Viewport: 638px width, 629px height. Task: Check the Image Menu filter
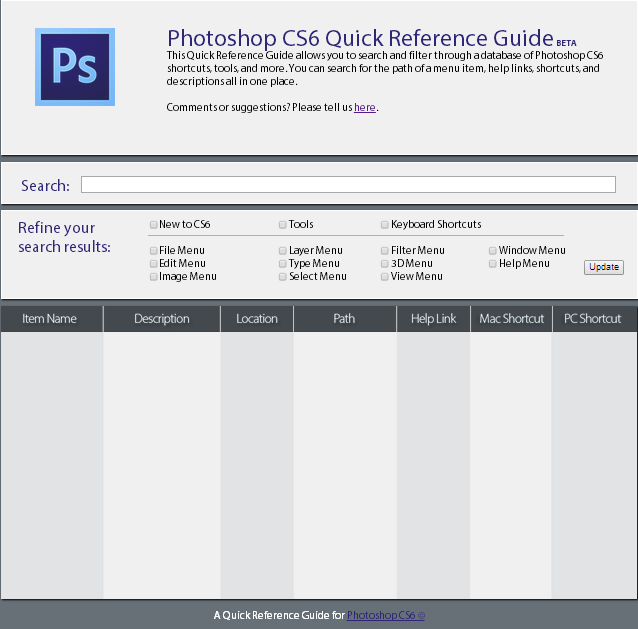coord(153,277)
